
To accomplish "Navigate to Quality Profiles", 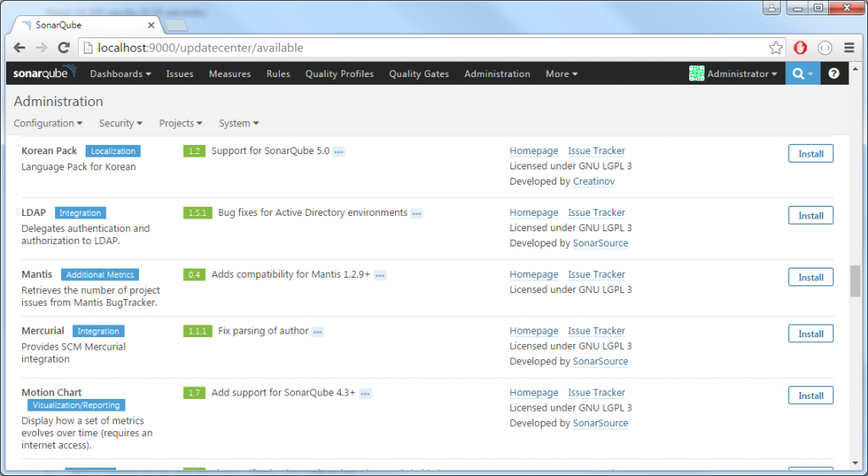I will 339,74.
